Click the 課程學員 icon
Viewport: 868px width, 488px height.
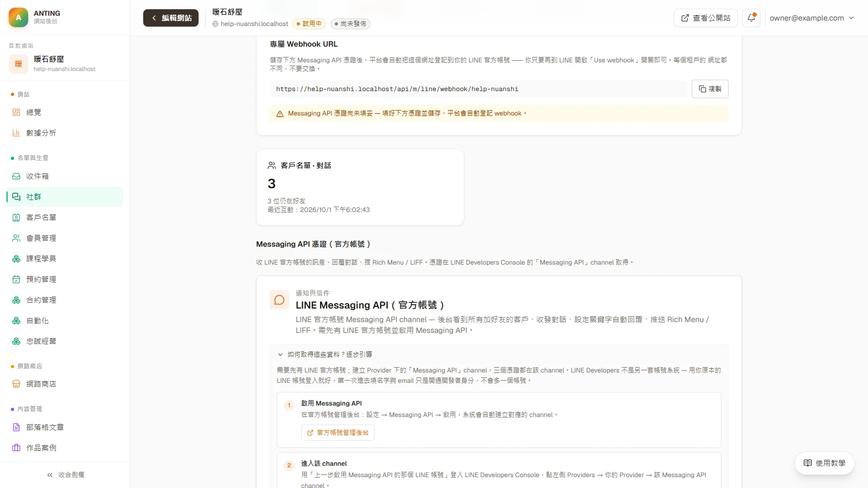point(16,259)
